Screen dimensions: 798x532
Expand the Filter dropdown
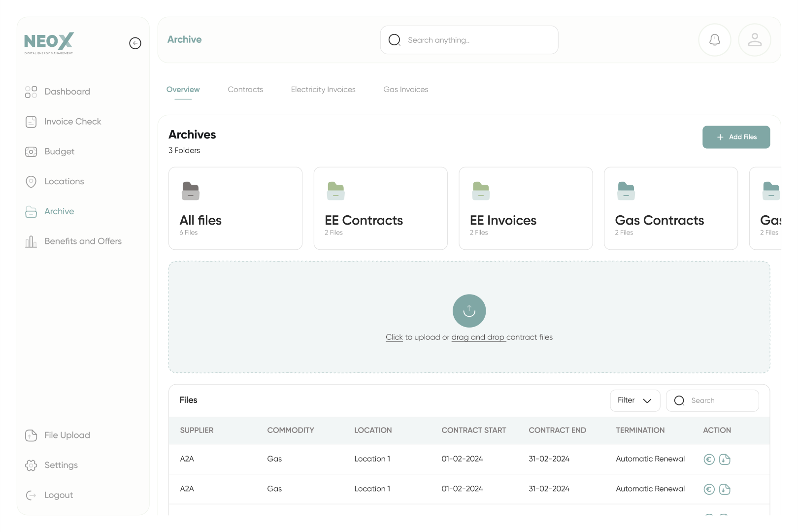tap(634, 400)
